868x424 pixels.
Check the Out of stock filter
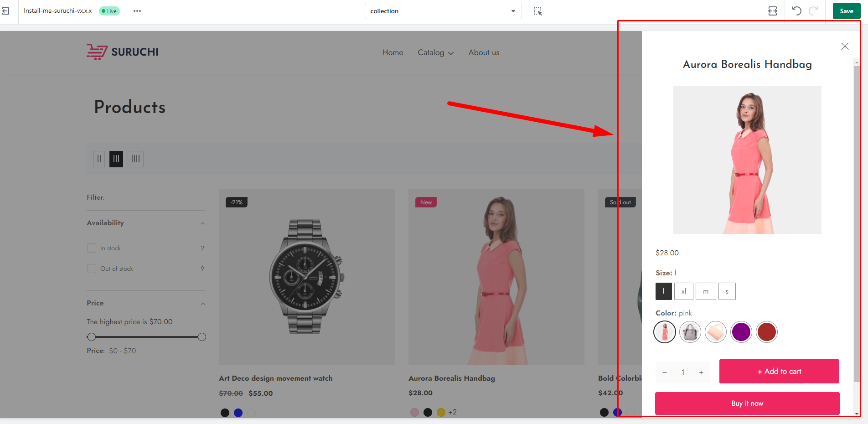[92, 269]
